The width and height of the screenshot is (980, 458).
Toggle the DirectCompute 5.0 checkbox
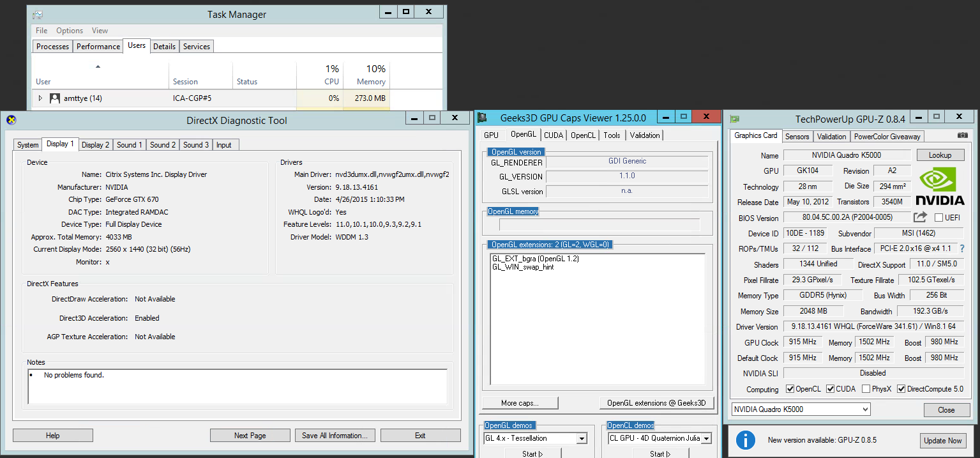point(901,388)
